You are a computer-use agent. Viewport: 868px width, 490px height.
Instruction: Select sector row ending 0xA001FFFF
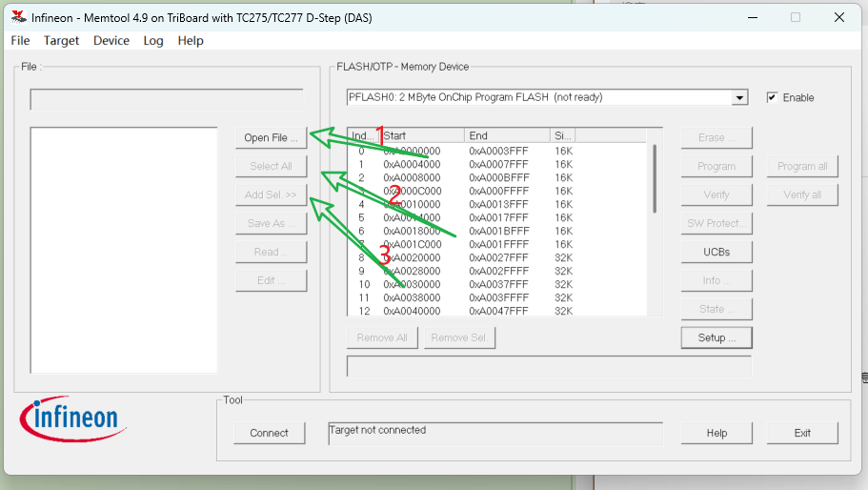pyautogui.click(x=496, y=244)
